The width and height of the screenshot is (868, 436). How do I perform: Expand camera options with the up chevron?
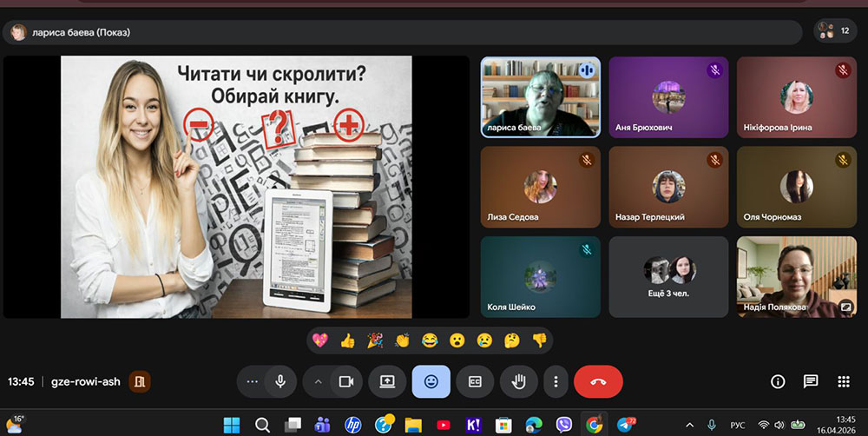318,381
